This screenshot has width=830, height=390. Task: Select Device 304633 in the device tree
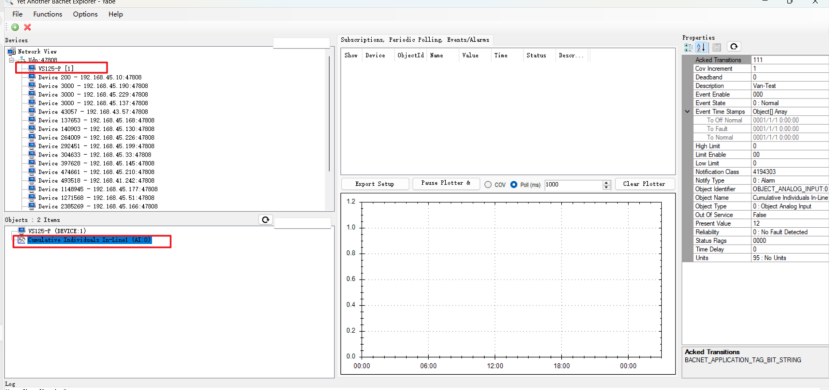click(95, 155)
